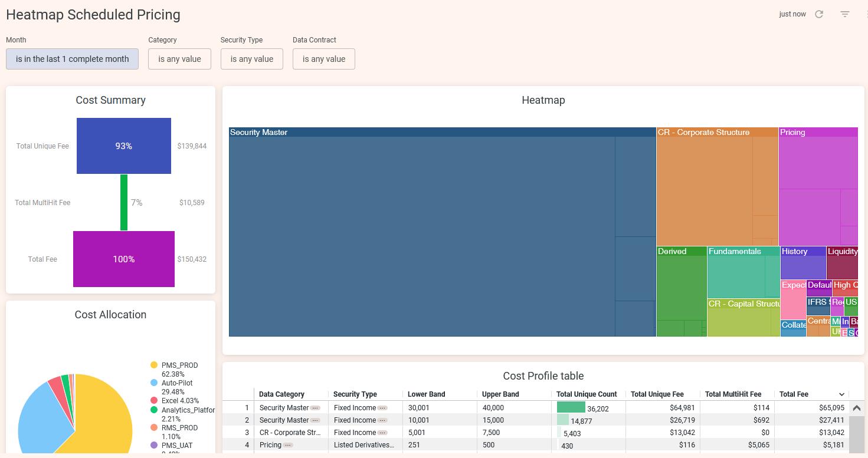Toggle the dashboard filters bar icon
This screenshot has width=868, height=458.
tap(845, 14)
